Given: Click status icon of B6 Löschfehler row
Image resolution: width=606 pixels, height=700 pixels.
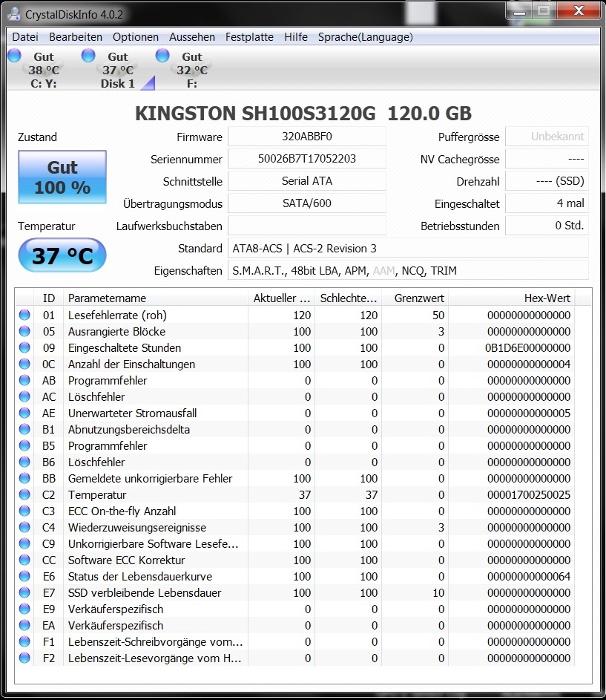Looking at the screenshot, I should click(x=24, y=462).
